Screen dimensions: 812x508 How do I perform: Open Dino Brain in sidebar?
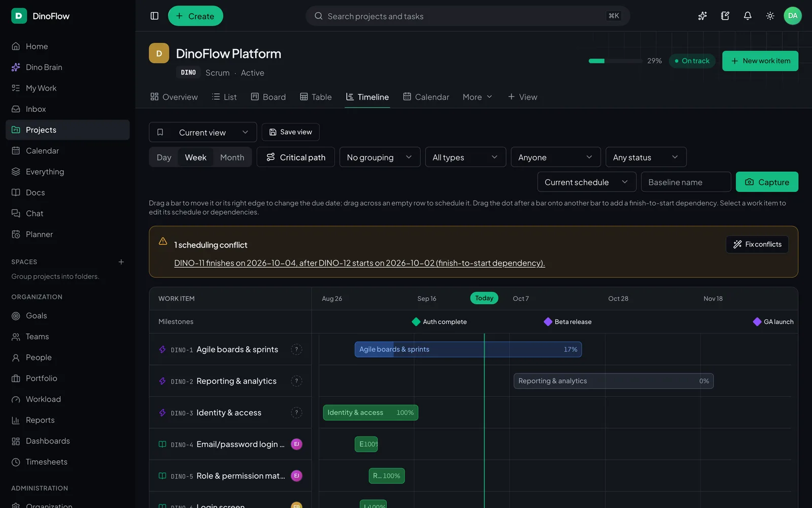[67, 67]
